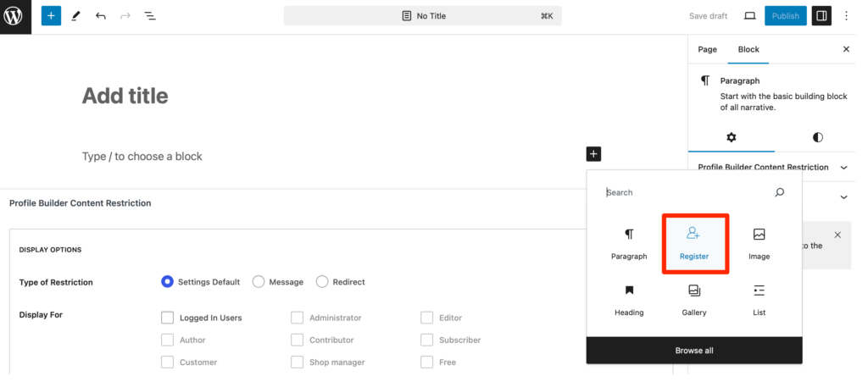The width and height of the screenshot is (868, 387).
Task: Check the Customer checkbox
Action: click(x=167, y=362)
